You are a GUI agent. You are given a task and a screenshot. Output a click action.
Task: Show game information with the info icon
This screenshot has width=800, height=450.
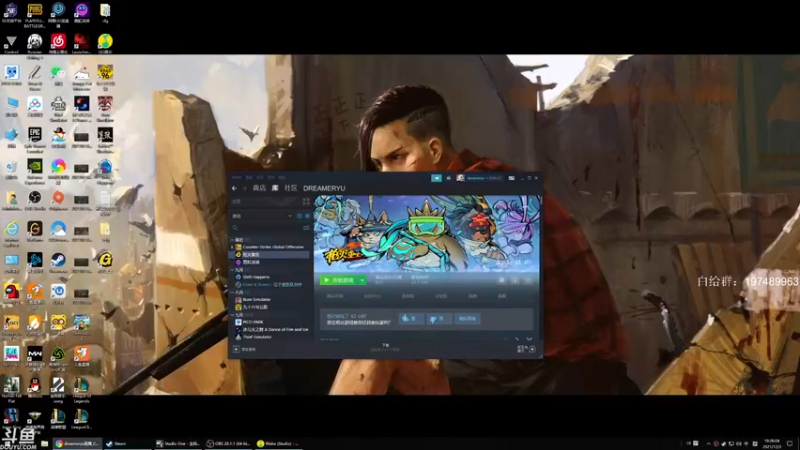point(515,280)
